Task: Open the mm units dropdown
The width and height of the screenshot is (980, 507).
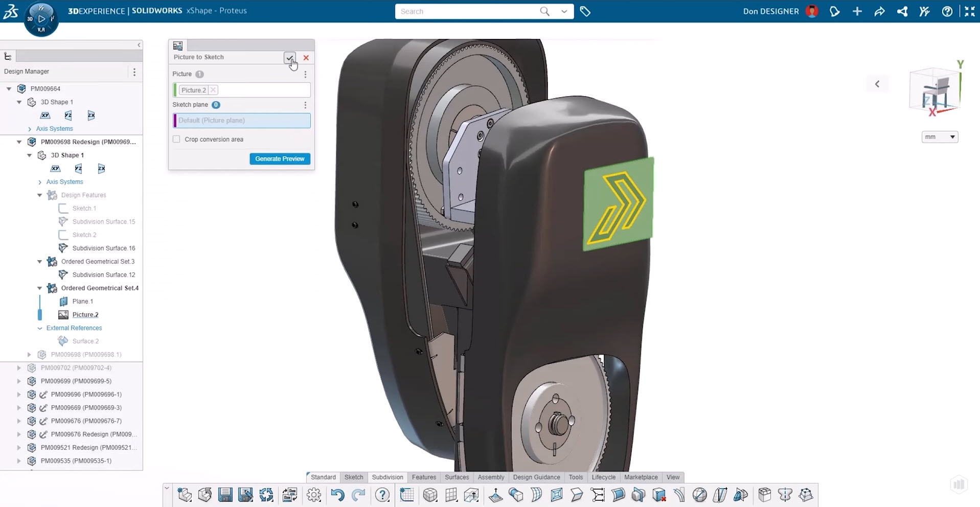Action: coord(940,137)
